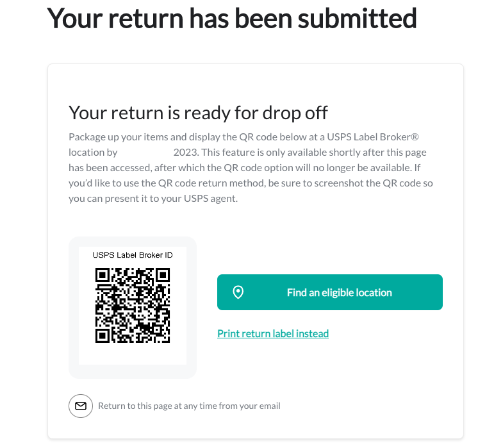Click the USPS QR code image
Viewport: 503px width, 448px height.
133,305
